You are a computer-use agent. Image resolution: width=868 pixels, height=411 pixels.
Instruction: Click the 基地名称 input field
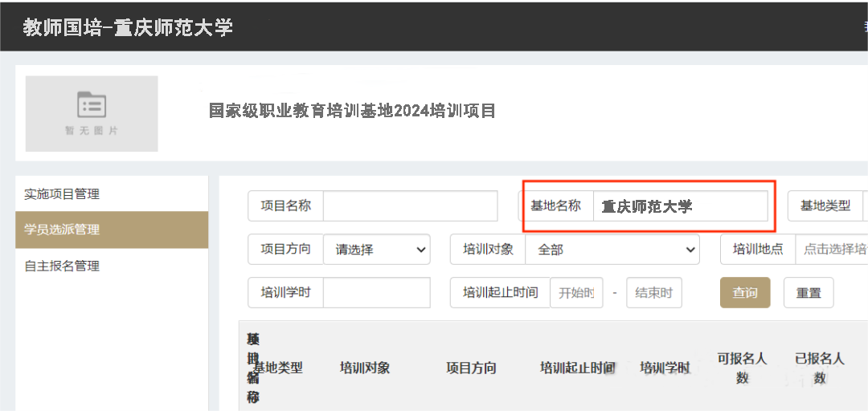(680, 206)
